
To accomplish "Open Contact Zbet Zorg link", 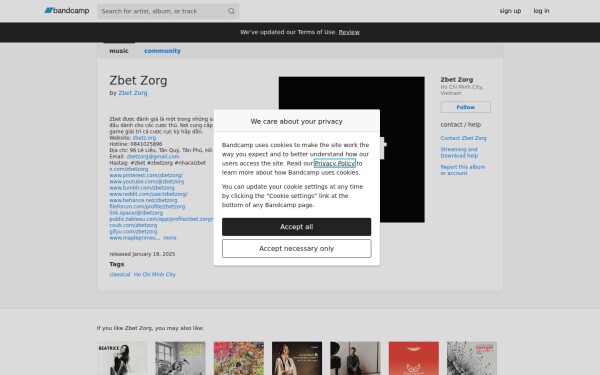I will click(x=463, y=138).
